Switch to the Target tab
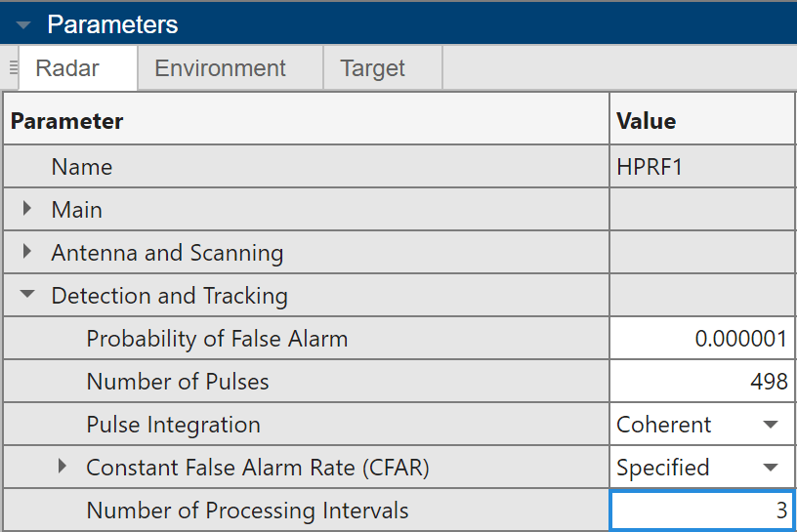This screenshot has height=532, width=797. click(x=372, y=68)
